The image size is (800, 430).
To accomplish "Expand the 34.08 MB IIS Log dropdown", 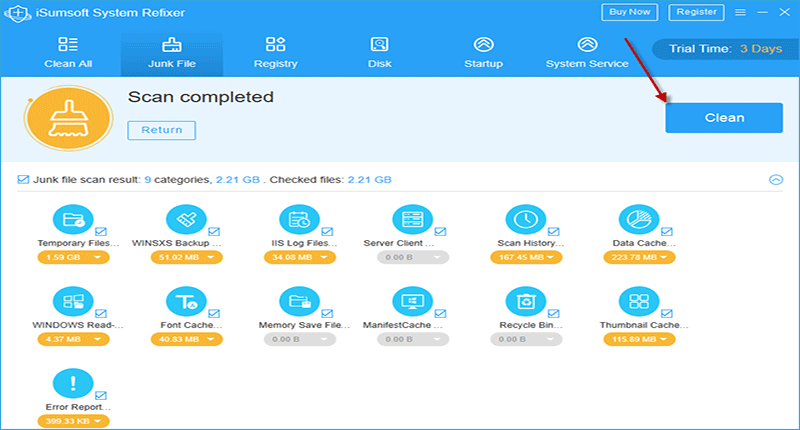I will pos(299,258).
